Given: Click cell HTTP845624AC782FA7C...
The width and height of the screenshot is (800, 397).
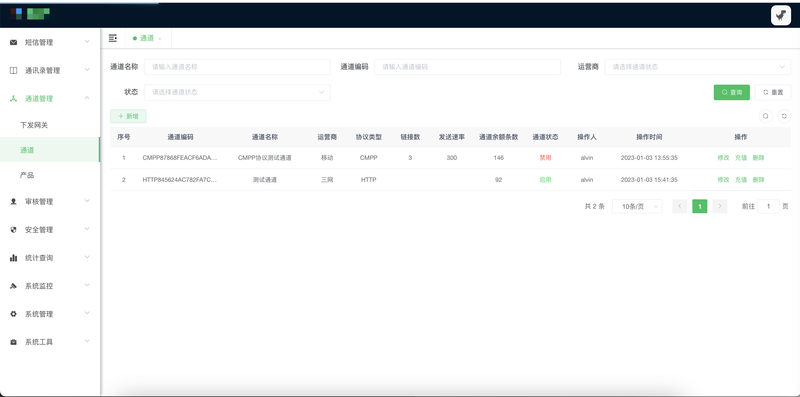Looking at the screenshot, I should [x=180, y=180].
